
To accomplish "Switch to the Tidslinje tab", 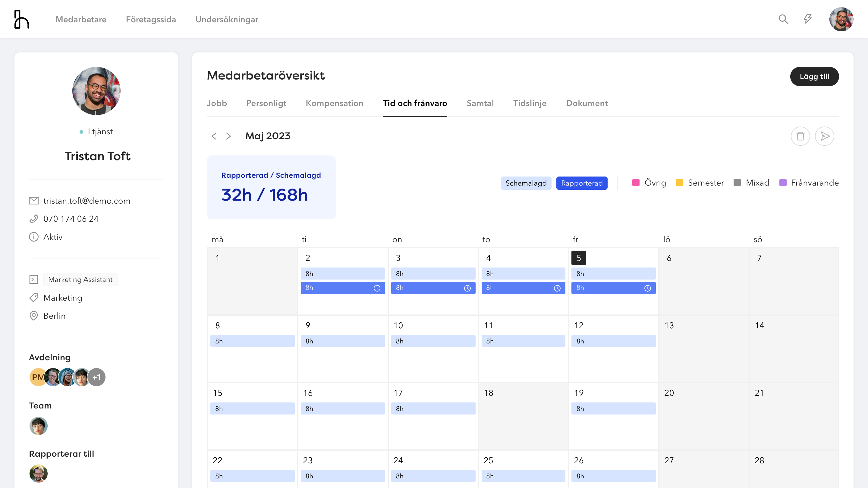I will pyautogui.click(x=530, y=103).
